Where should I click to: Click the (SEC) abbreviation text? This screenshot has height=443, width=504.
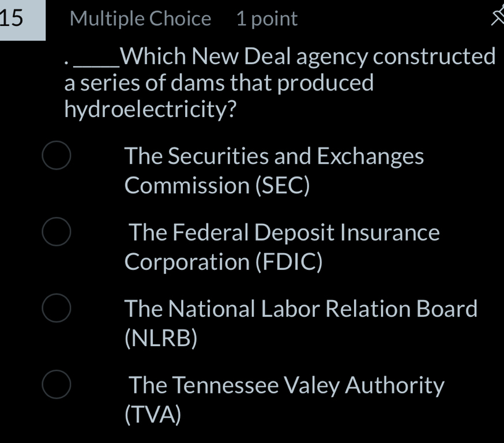tap(283, 186)
